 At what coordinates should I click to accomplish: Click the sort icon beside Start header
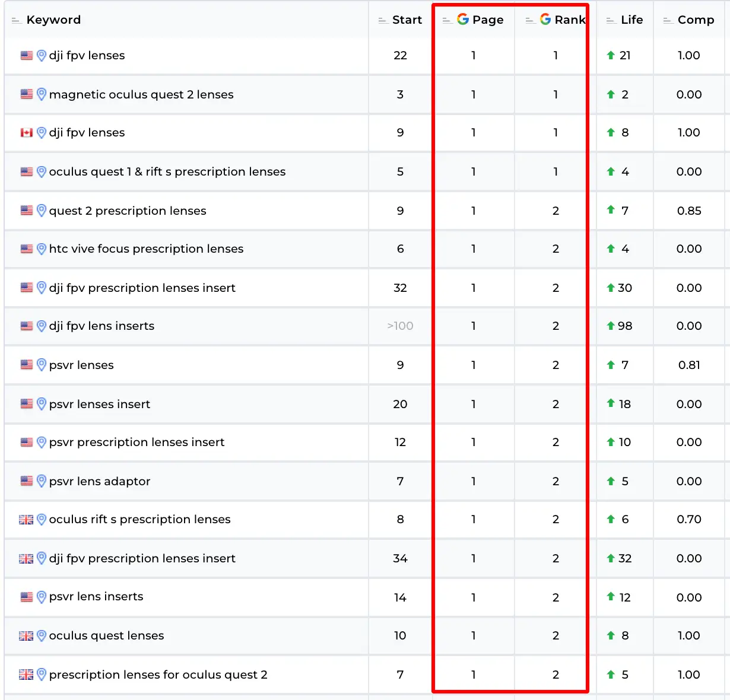(x=383, y=20)
